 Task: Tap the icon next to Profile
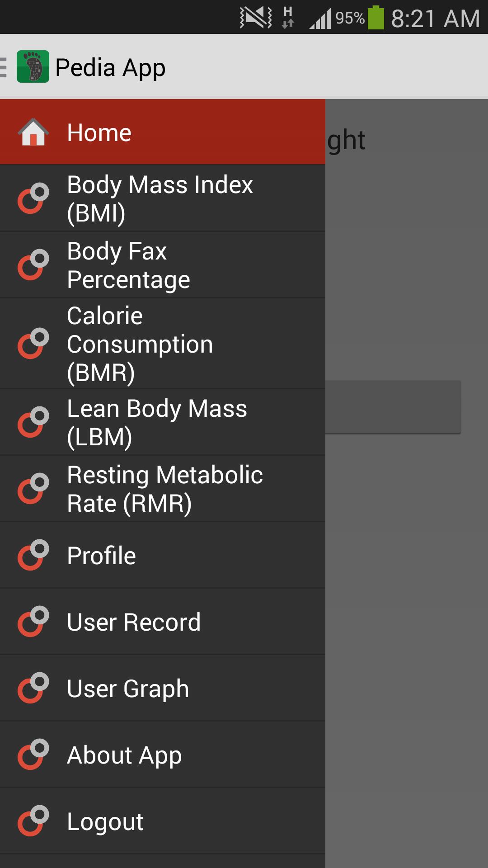point(33,555)
